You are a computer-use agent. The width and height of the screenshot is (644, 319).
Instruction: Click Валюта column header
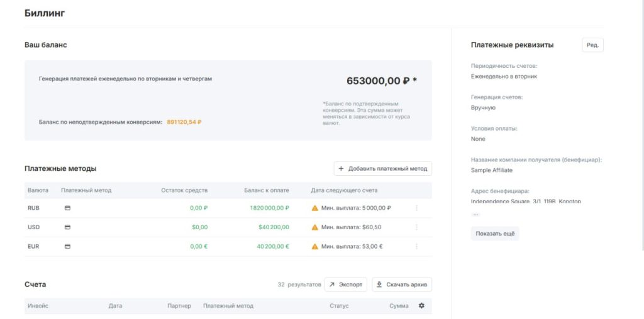coord(38,190)
